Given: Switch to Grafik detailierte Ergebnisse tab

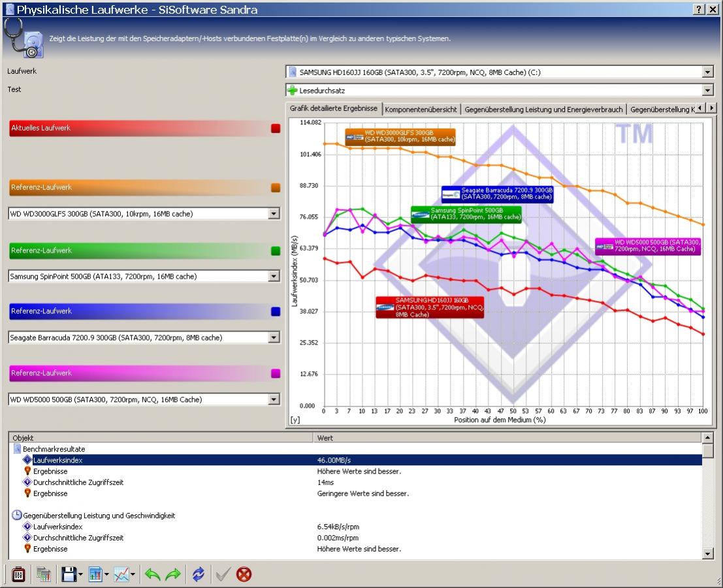Looking at the screenshot, I should pyautogui.click(x=333, y=108).
